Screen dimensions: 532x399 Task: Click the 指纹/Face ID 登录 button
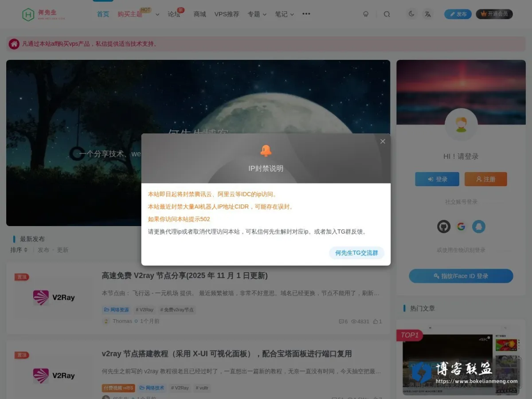click(x=461, y=276)
